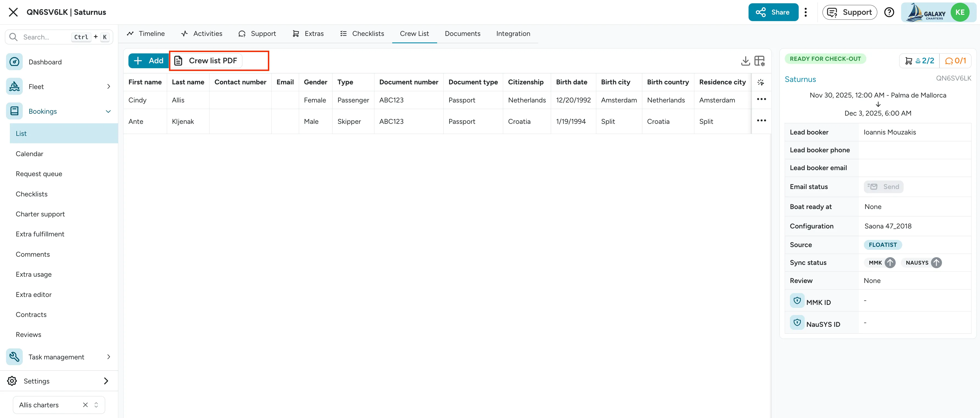Image resolution: width=980 pixels, height=418 pixels.
Task: Click the MMK sync upload arrow
Action: click(x=890, y=262)
